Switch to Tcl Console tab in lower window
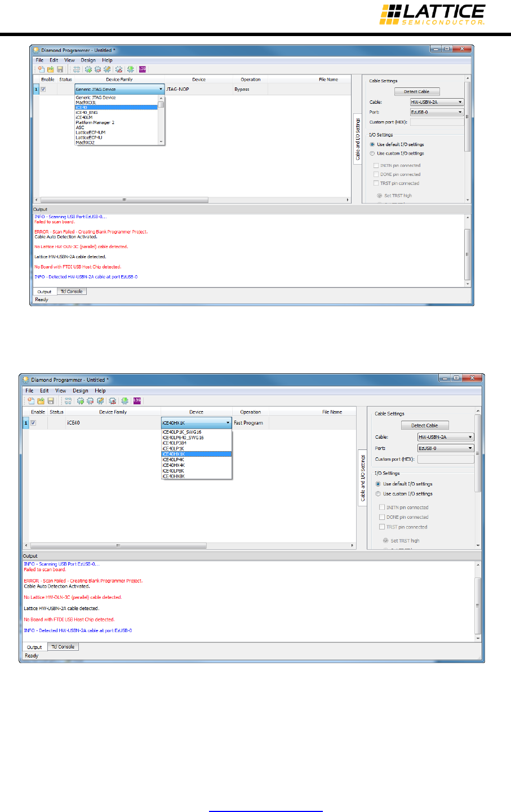The image size is (511, 812). [63, 647]
